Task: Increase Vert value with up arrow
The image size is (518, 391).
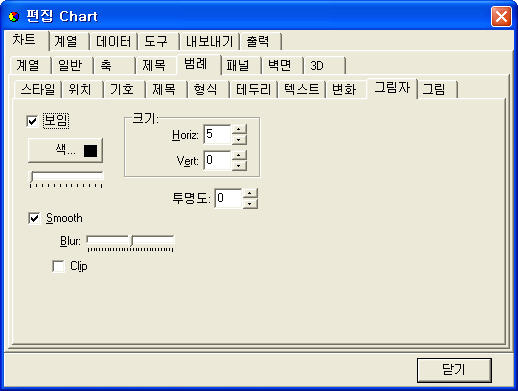Action: coord(239,155)
